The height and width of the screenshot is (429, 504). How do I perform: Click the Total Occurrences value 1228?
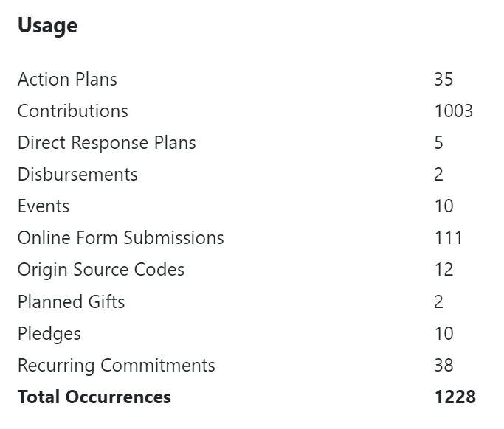(455, 397)
